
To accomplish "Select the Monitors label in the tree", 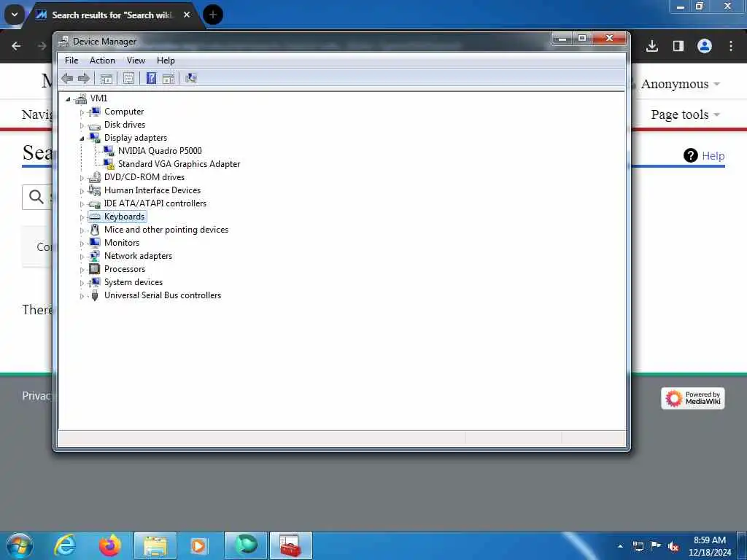I will [122, 243].
